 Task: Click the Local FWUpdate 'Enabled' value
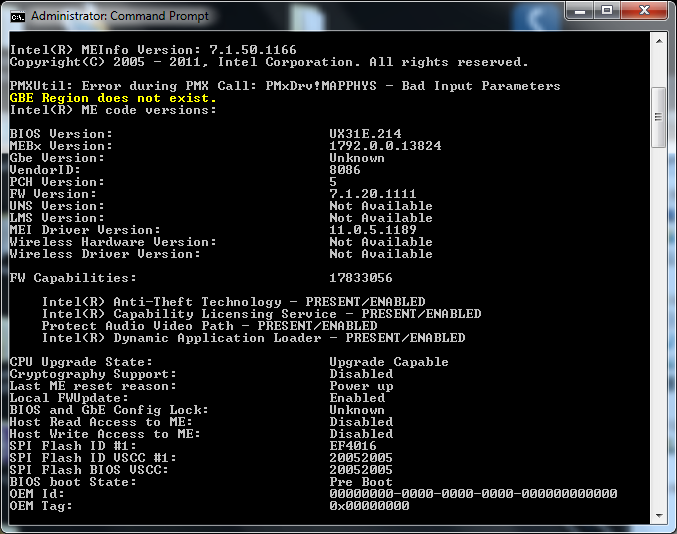[357, 398]
